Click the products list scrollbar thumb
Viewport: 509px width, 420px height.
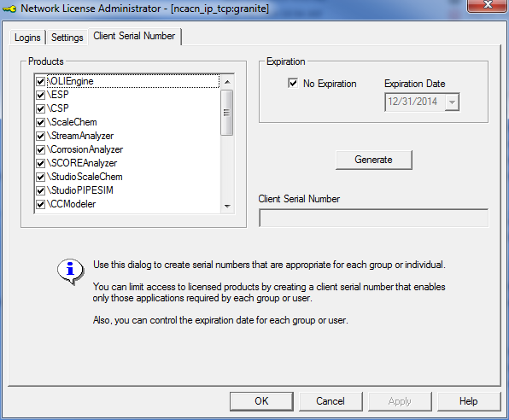(226, 113)
